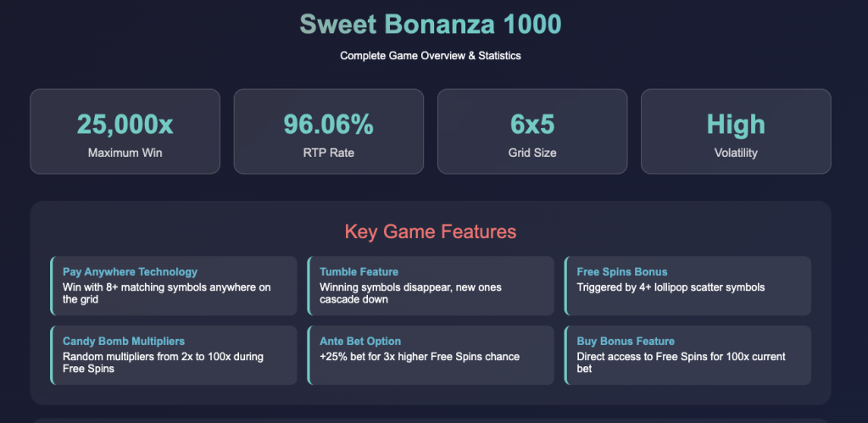Click the 25,000x stat value
This screenshot has width=868, height=423.
pos(125,125)
